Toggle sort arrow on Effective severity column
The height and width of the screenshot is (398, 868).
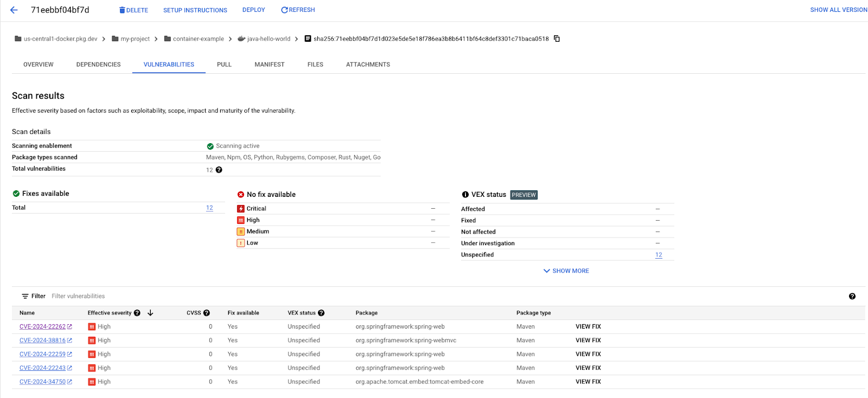[x=150, y=313]
